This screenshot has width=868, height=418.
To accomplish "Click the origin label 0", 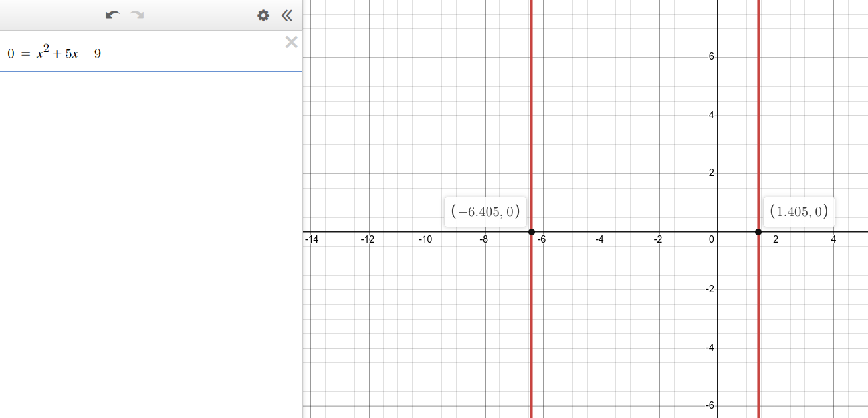I will [711, 240].
